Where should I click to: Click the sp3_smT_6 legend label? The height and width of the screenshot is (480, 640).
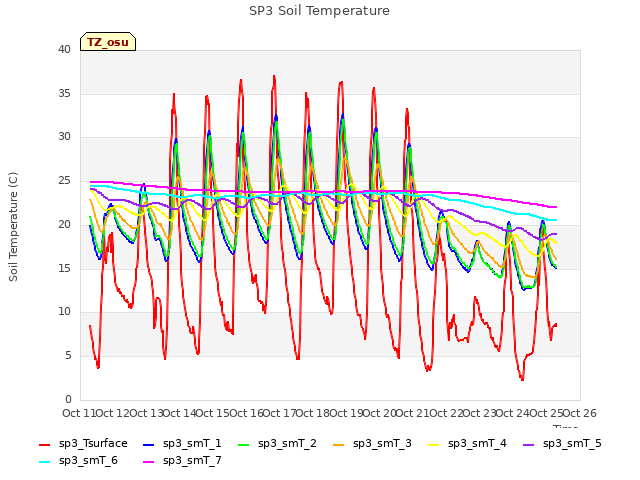pyautogui.click(x=88, y=460)
